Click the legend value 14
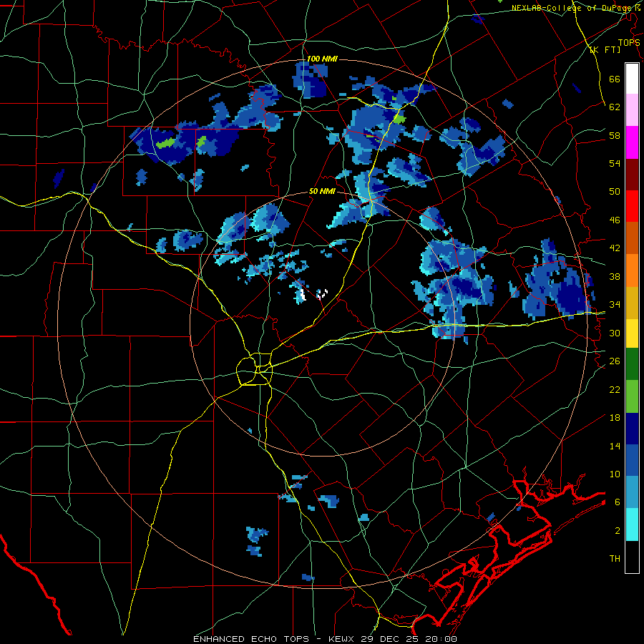Screen dimensions: 644x644 tap(615, 446)
